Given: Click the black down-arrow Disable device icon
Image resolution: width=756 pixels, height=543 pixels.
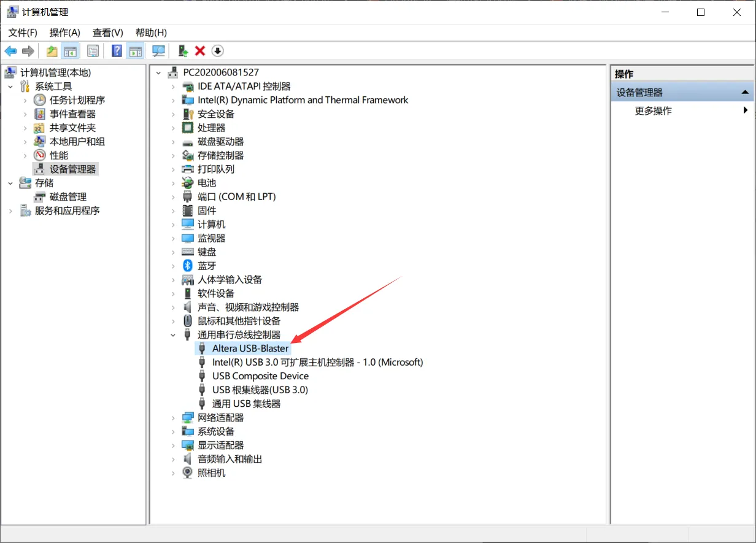Looking at the screenshot, I should tap(217, 51).
